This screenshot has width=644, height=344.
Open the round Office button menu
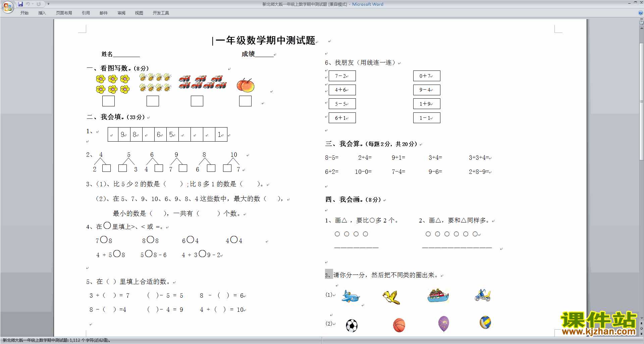pyautogui.click(x=7, y=7)
